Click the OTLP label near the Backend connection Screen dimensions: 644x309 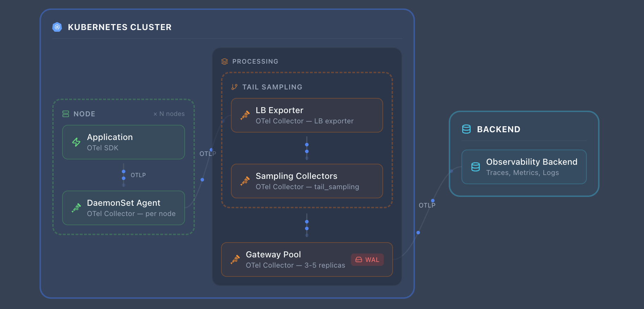click(427, 205)
